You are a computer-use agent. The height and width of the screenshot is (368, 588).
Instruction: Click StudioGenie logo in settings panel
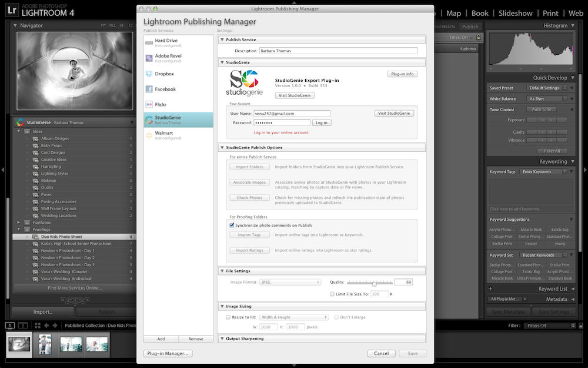pos(245,83)
